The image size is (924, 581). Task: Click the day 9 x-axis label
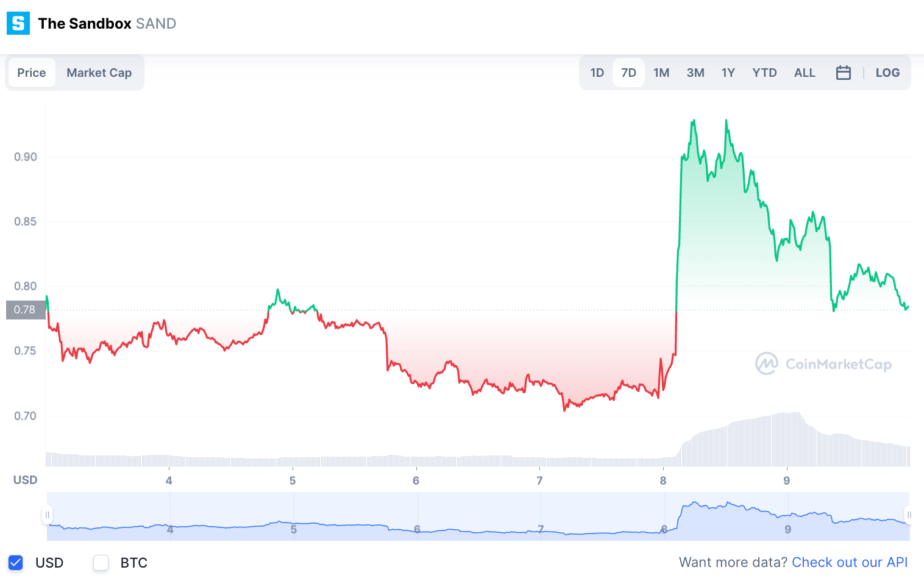[x=787, y=480]
